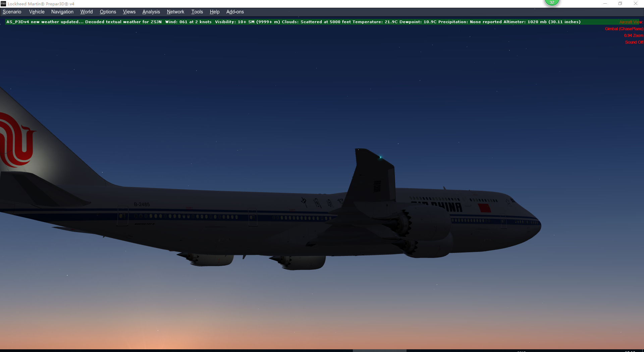Open the Help menu

pyautogui.click(x=214, y=12)
